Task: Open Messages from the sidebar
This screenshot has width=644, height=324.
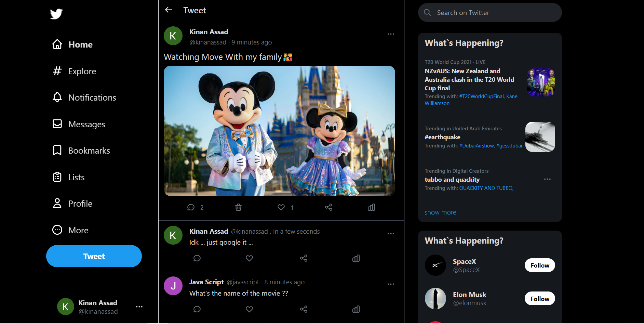Action: [x=87, y=124]
